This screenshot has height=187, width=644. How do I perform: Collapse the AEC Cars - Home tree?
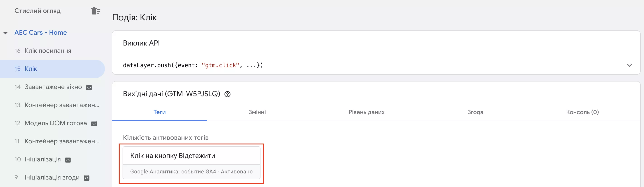tap(5, 33)
